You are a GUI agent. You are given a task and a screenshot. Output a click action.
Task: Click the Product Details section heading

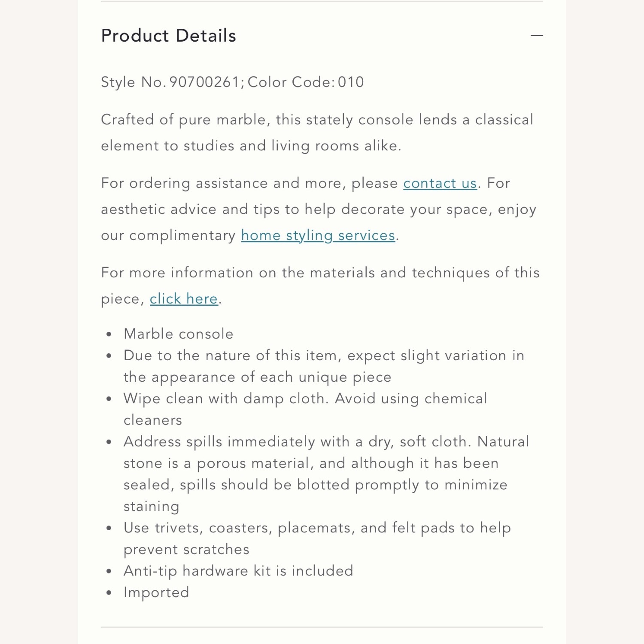pos(168,36)
